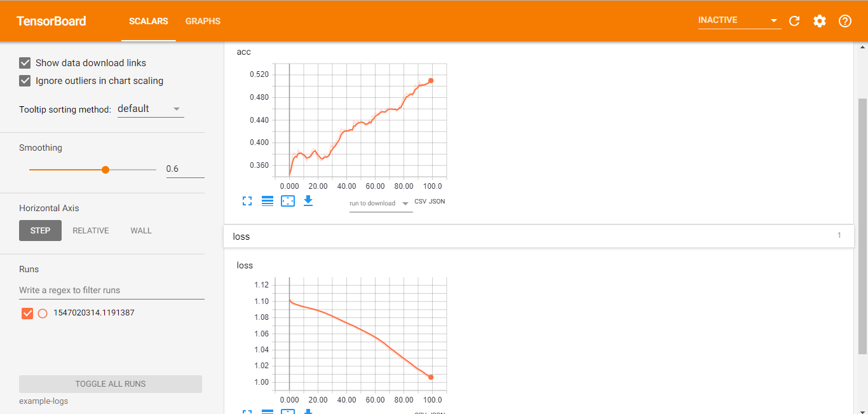The height and width of the screenshot is (414, 868).
Task: Switch to the GRAPHS tab
Action: [x=203, y=21]
